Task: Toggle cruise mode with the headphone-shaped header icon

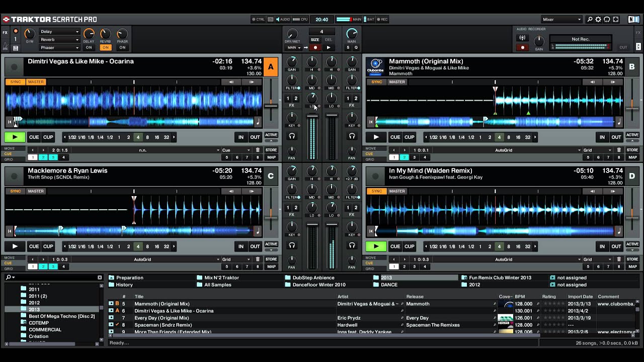Action: coord(607,20)
